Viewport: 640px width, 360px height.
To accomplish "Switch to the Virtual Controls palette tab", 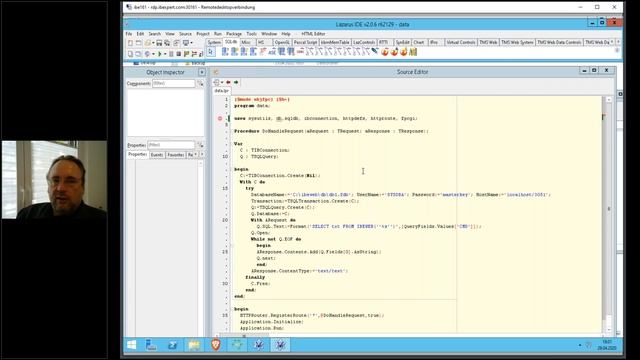I will [460, 42].
